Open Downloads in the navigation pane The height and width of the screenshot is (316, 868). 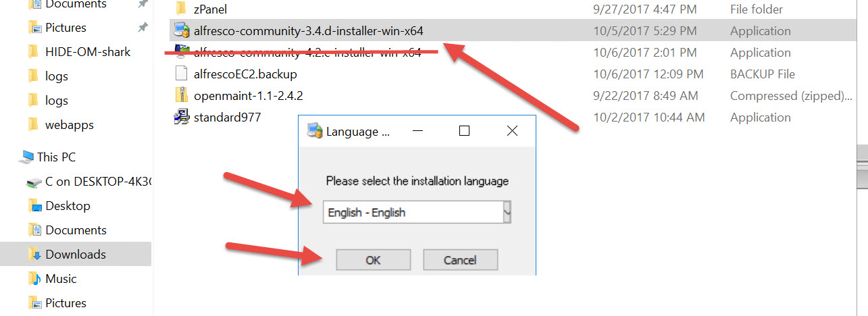pyautogui.click(x=75, y=255)
